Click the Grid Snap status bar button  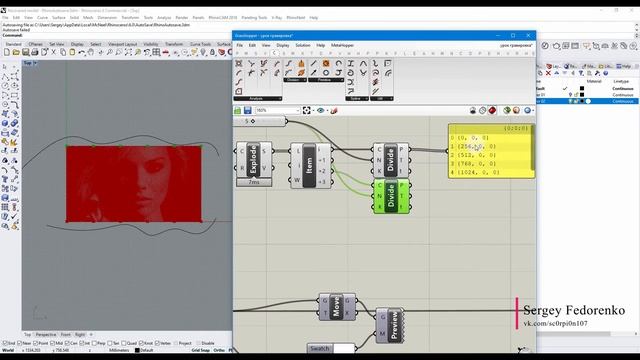pos(200,350)
